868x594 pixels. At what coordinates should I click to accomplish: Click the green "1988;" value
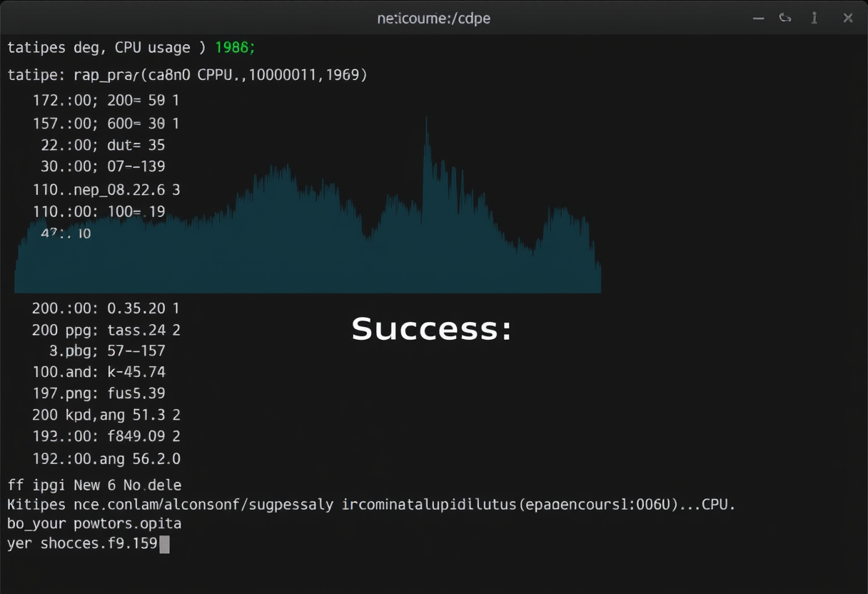[235, 48]
